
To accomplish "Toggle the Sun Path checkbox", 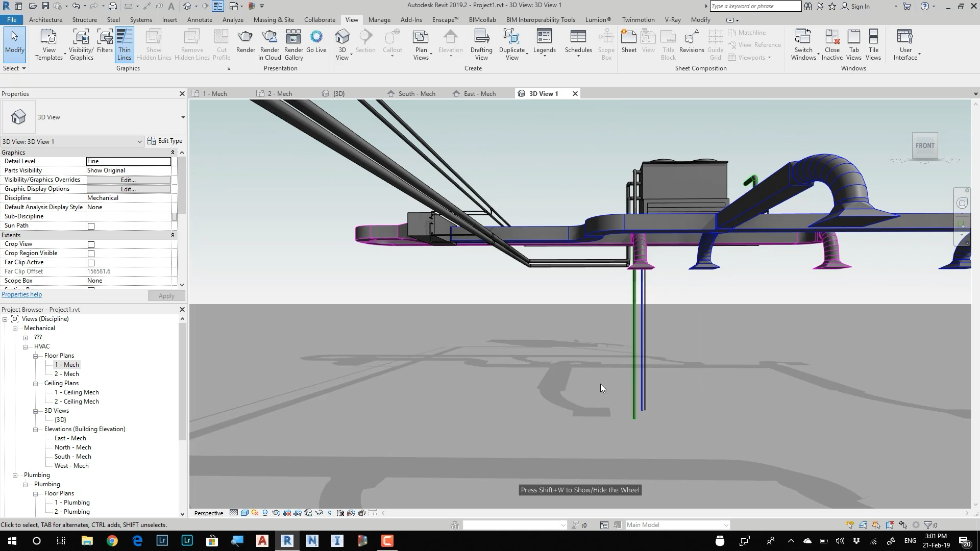I will click(91, 226).
